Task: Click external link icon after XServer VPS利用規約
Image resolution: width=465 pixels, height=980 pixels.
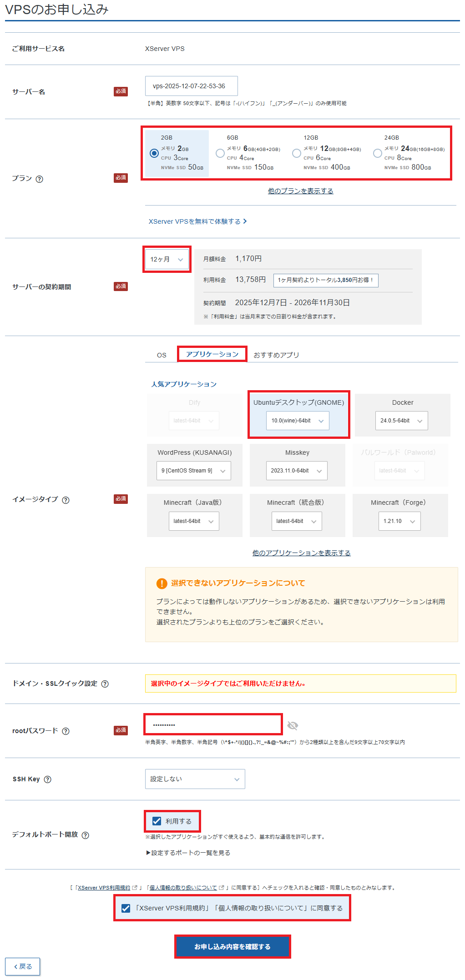Action: click(135, 888)
